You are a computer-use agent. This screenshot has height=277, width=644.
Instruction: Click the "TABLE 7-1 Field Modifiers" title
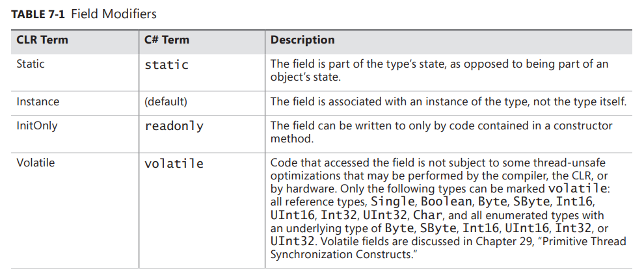tap(84, 14)
